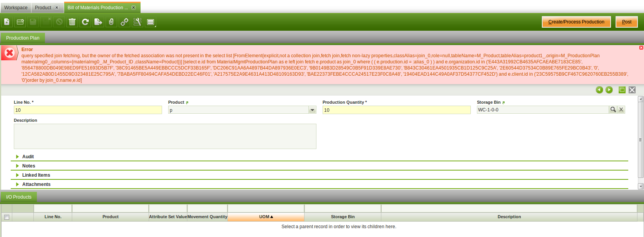
Task: Sort by Attribute Set Value column
Action: coord(168,217)
